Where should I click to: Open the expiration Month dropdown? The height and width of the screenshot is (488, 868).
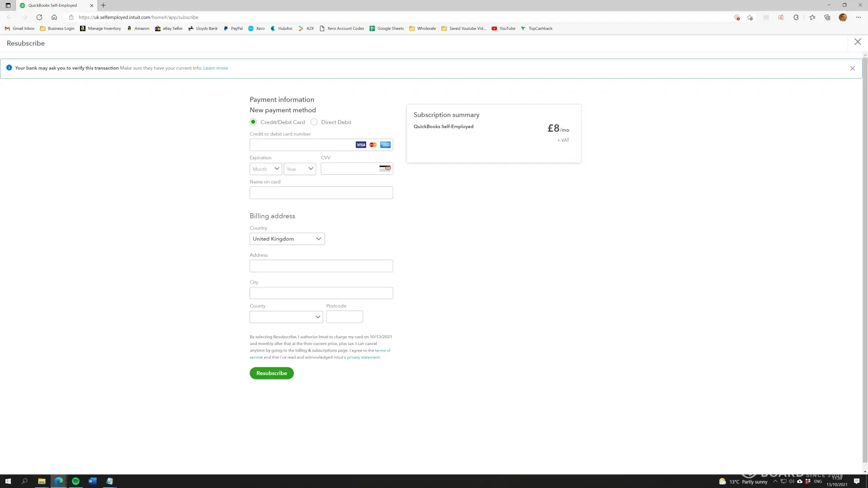click(266, 169)
